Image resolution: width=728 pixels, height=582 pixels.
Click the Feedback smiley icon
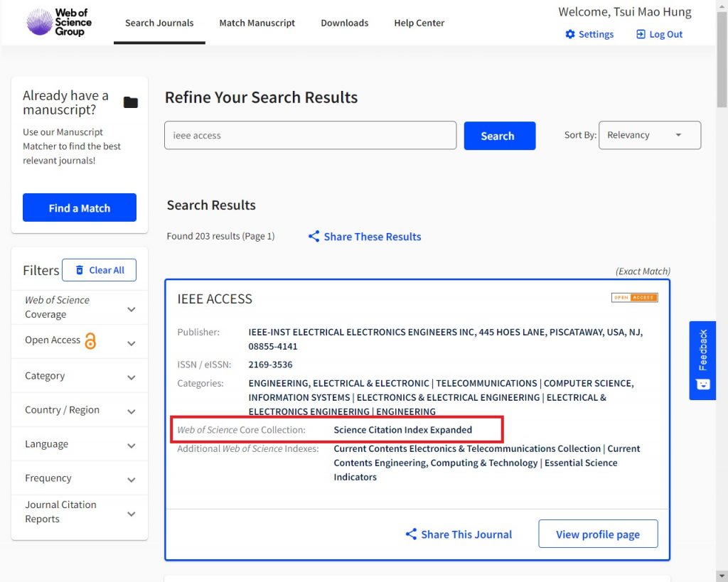pyautogui.click(x=703, y=384)
